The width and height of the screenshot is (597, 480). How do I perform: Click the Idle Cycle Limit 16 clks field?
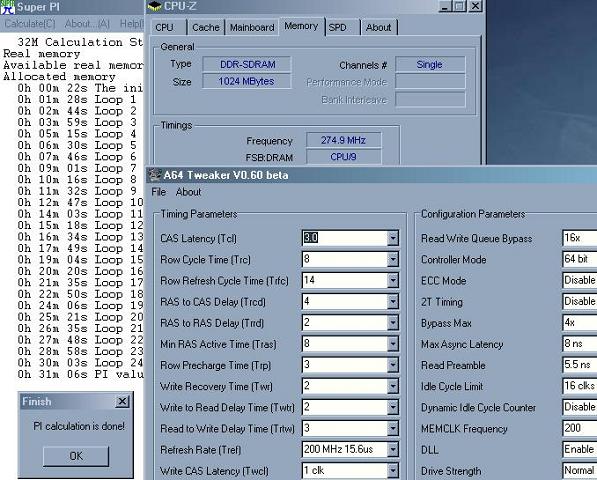(579, 386)
